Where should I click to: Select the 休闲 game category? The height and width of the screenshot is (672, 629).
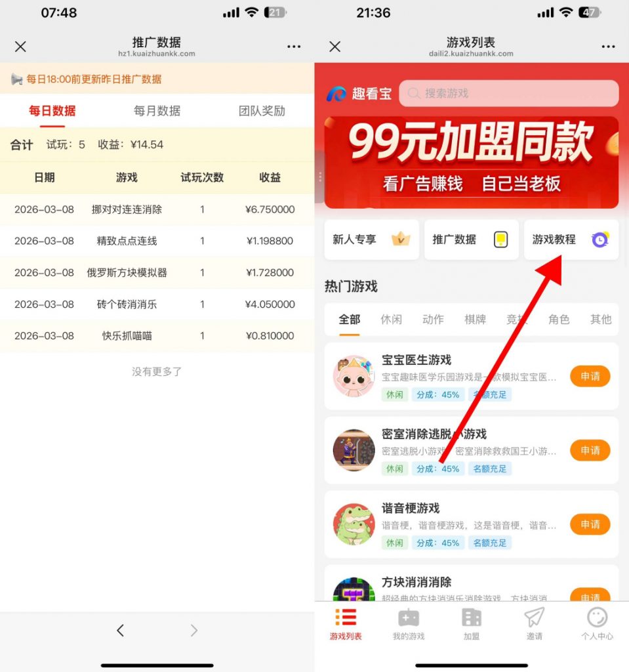(391, 320)
